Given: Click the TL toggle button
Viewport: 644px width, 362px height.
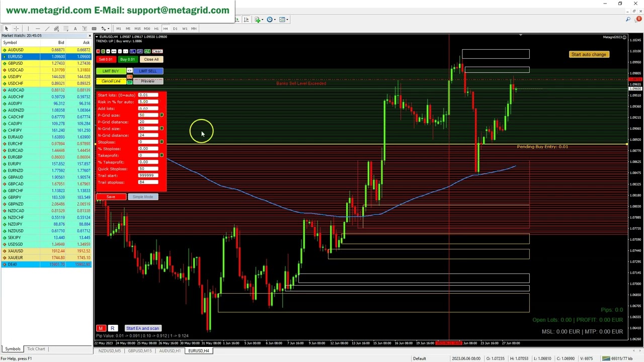Looking at the screenshot, I should [x=133, y=51].
